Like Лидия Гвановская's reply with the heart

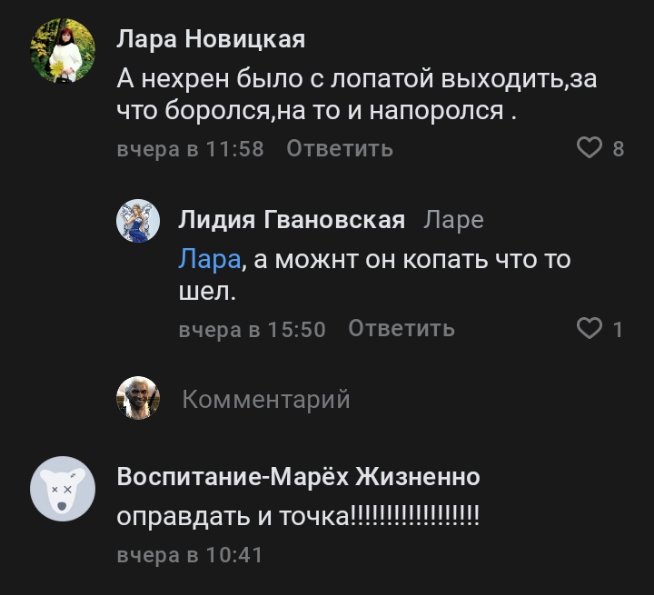(x=590, y=328)
